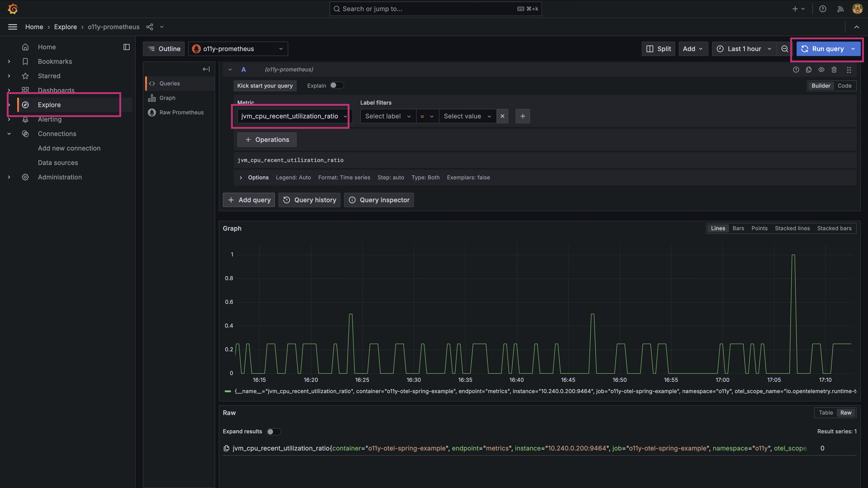Switch query editor to Code mode
The width and height of the screenshot is (868, 488).
[x=844, y=86]
